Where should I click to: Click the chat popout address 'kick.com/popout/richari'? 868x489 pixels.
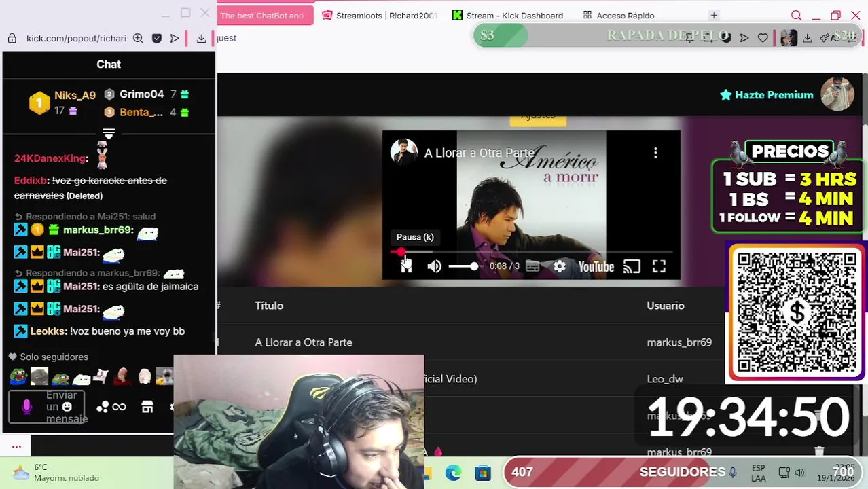[76, 38]
